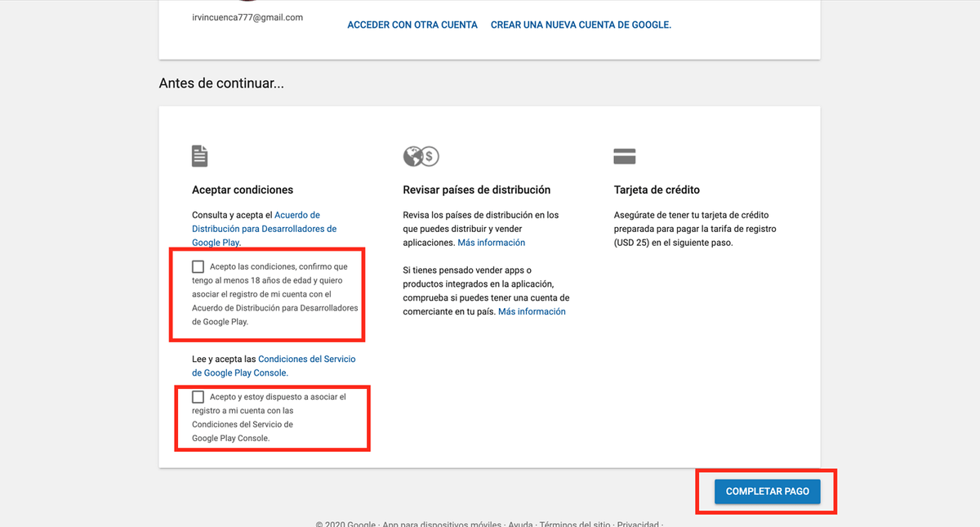This screenshot has width=980, height=527.
Task: Click the COMPLETAR PAGO button
Action: tap(767, 491)
